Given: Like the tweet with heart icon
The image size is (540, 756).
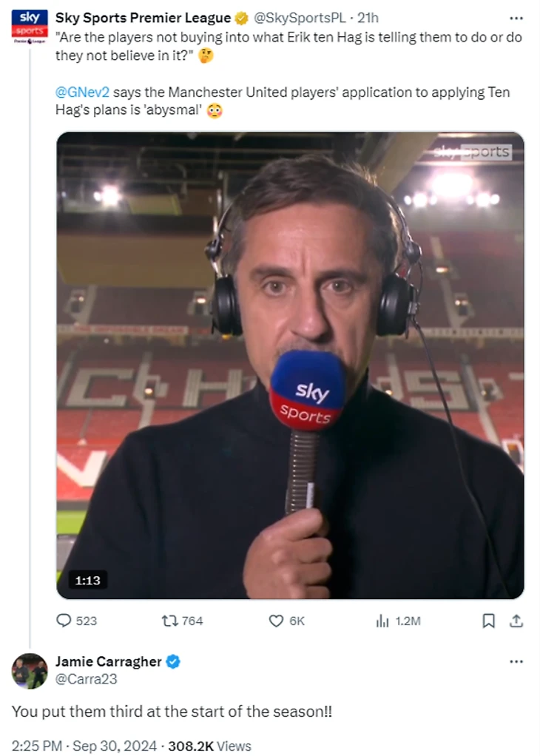Looking at the screenshot, I should (x=276, y=621).
